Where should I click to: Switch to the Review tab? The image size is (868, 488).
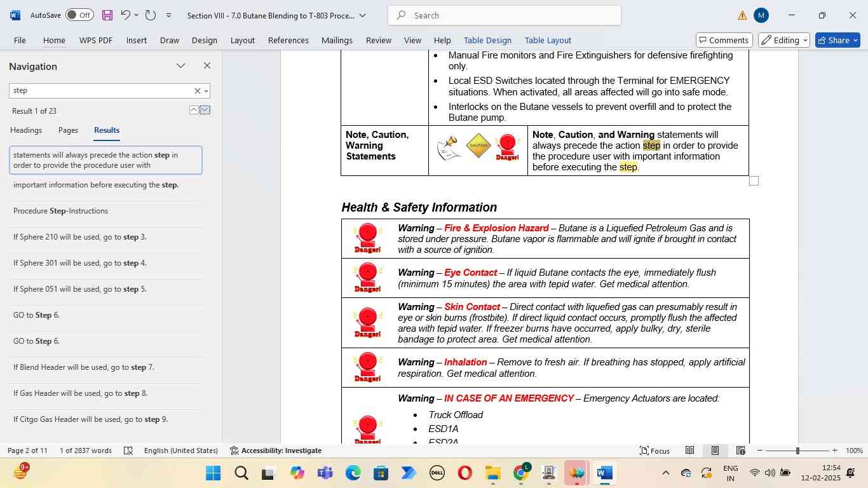379,40
